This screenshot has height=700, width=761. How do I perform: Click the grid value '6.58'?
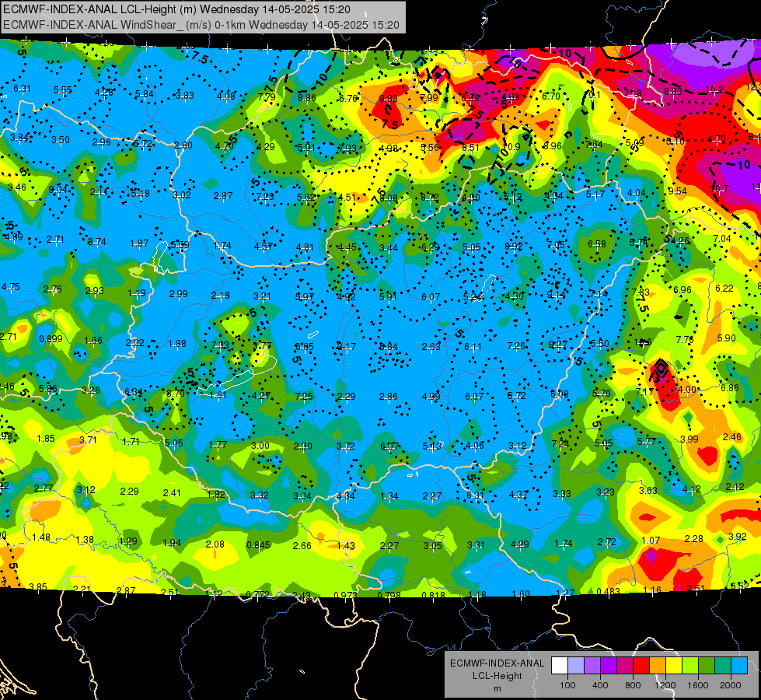(597, 244)
